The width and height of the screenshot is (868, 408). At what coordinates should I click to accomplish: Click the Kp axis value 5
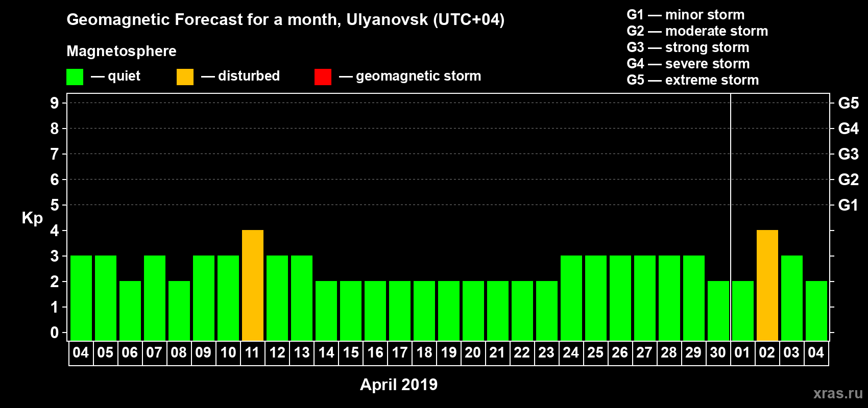click(55, 205)
